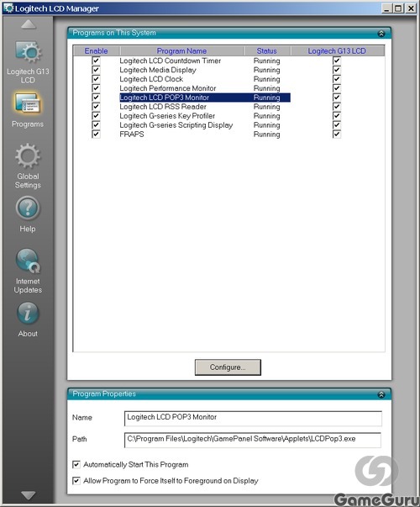Click the Name text field
The height and width of the screenshot is (507, 420).
click(253, 418)
